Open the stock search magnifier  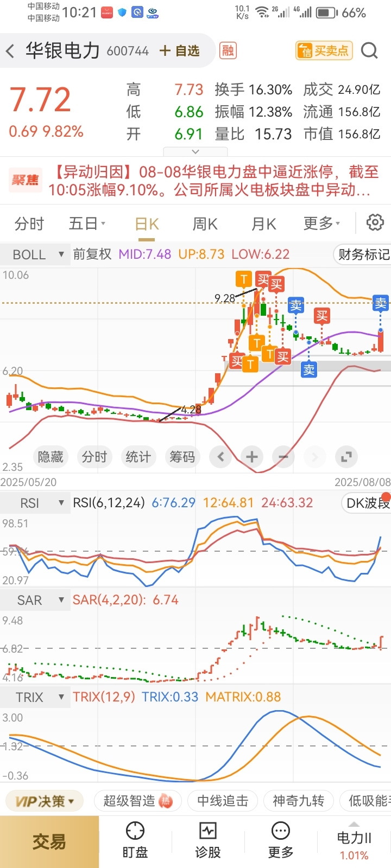369,50
